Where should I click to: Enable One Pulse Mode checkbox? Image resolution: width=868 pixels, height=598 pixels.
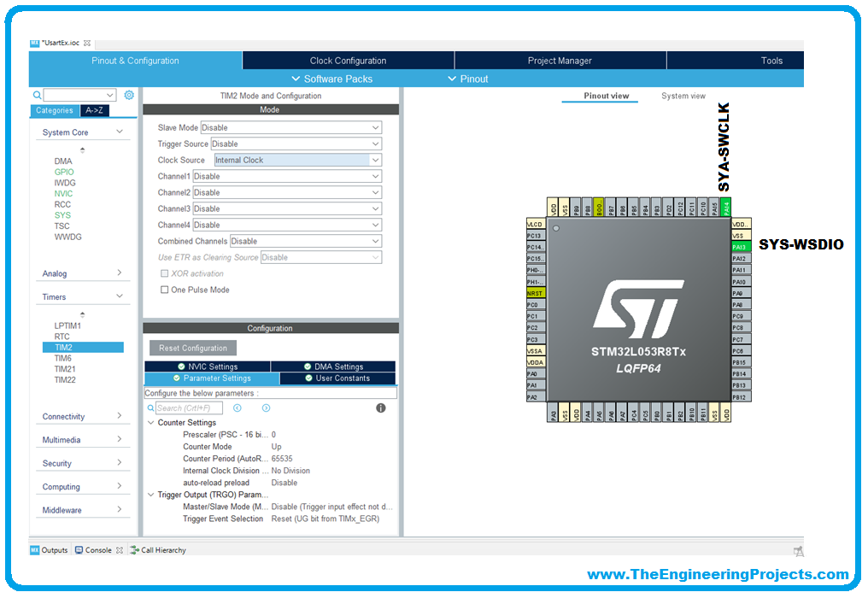(164, 290)
